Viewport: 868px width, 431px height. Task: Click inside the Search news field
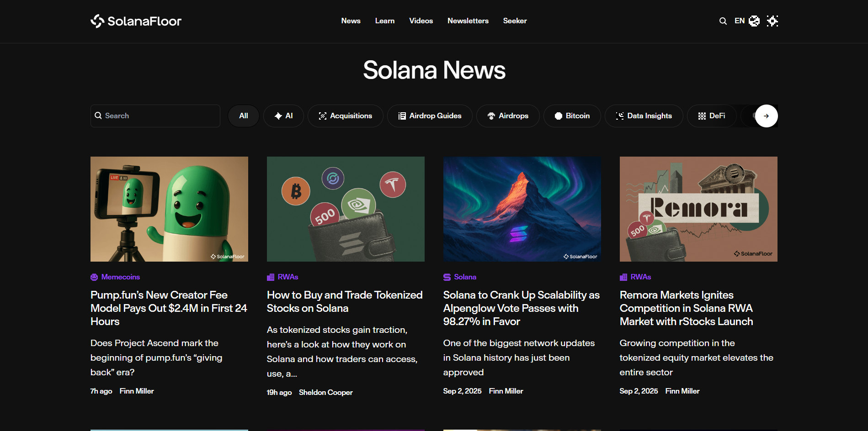[x=160, y=116]
